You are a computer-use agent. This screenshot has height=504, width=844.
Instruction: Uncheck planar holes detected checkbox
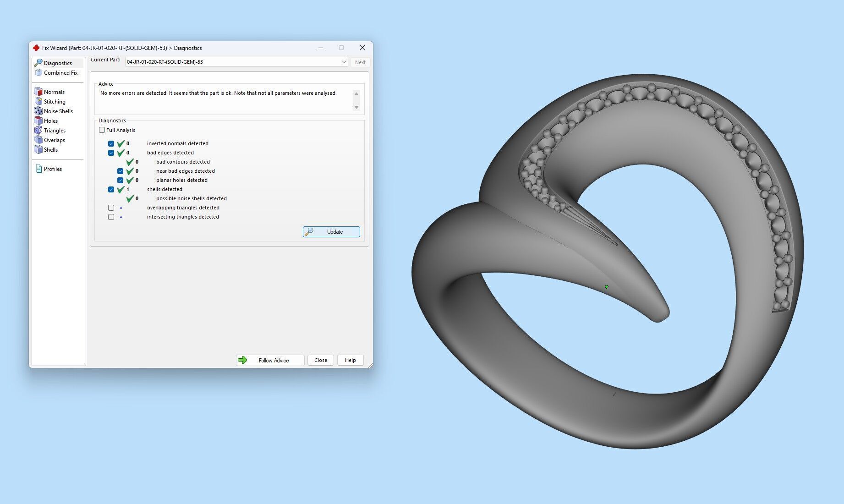coord(120,180)
